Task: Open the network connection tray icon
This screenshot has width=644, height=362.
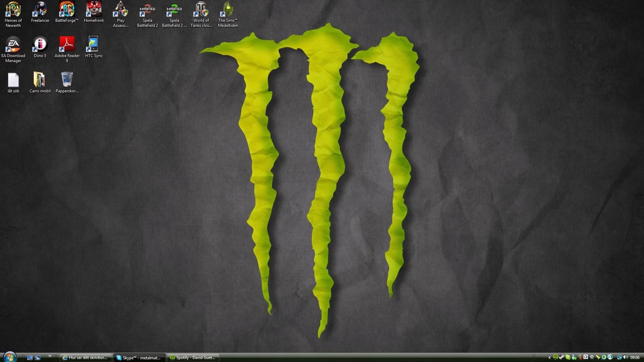Action: [x=620, y=357]
